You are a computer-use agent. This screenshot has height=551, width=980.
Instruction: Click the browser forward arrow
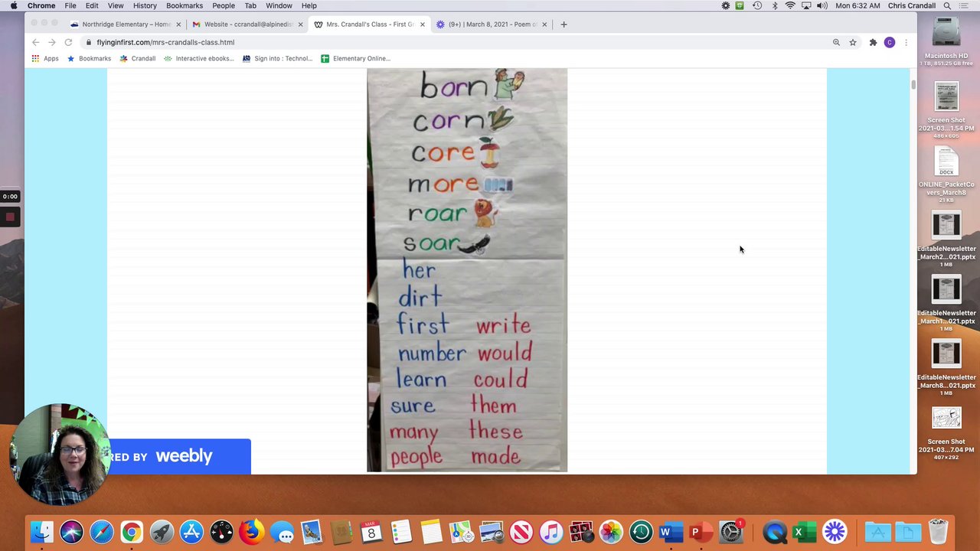[x=51, y=42]
